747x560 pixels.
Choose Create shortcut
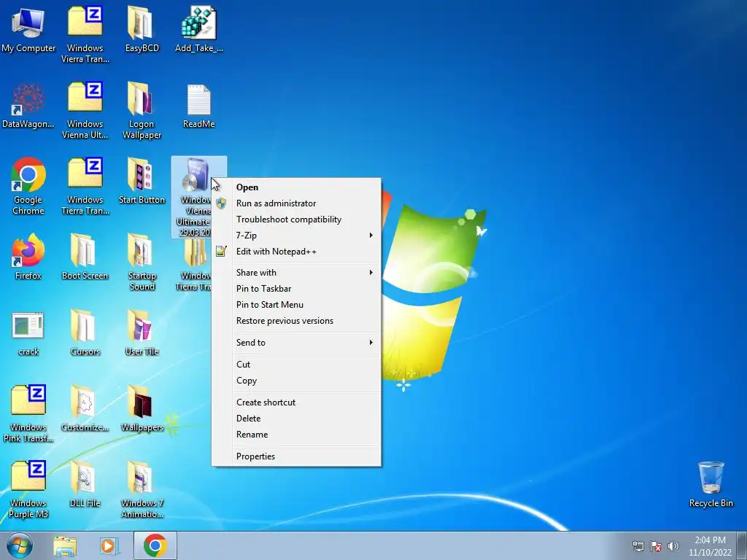(x=296, y=402)
